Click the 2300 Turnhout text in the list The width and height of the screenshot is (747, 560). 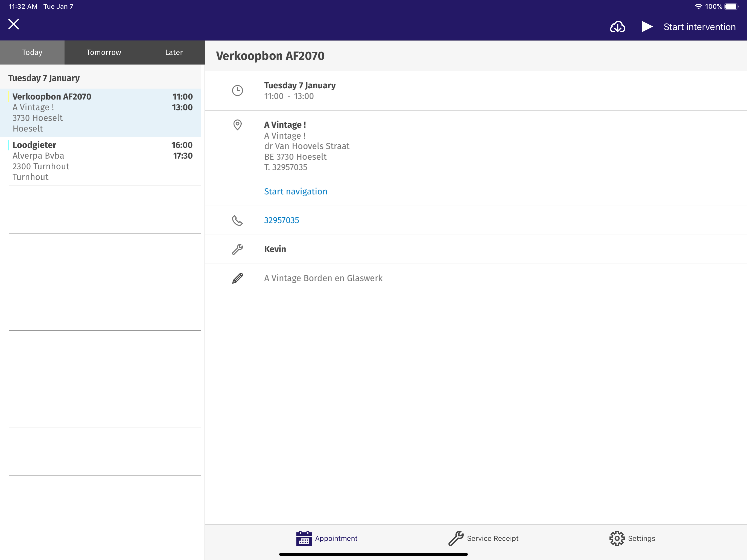41,167
